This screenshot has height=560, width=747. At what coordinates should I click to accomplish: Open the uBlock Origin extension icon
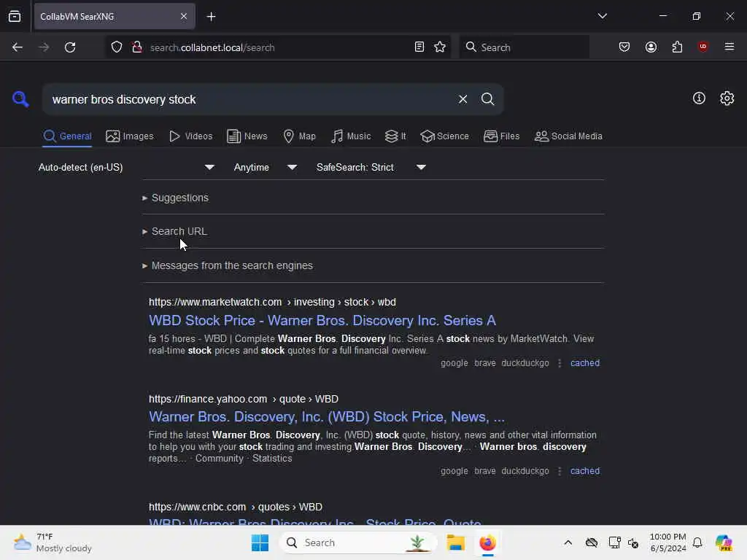[x=703, y=47]
